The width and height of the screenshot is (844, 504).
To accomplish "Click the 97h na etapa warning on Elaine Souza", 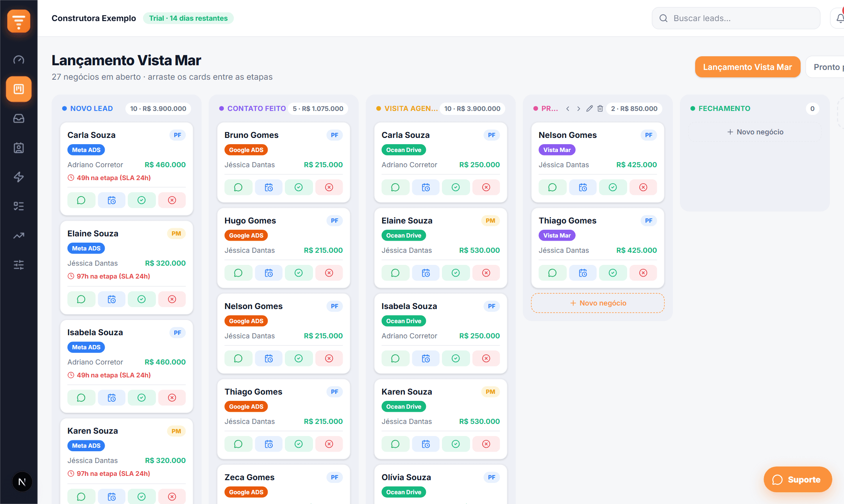I will click(109, 276).
